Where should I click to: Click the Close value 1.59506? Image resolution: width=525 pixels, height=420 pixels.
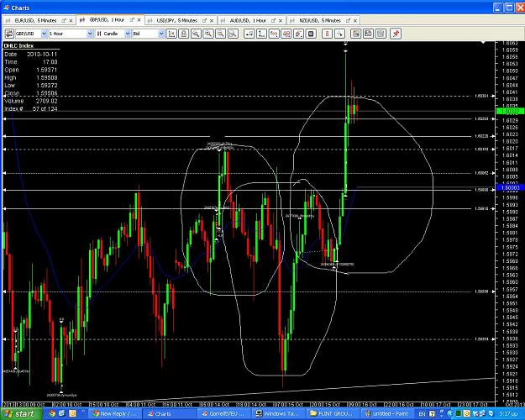pyautogui.click(x=47, y=93)
